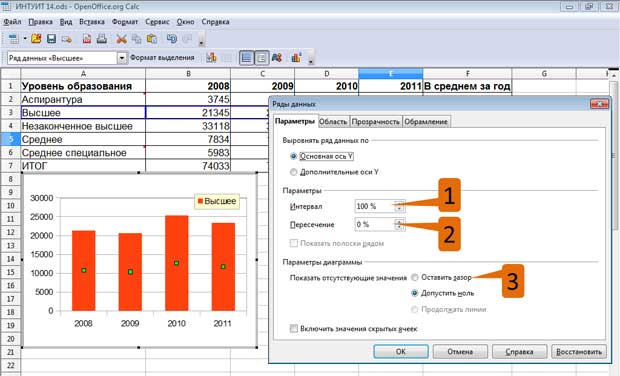620x376 pixels.
Task: Export the document directly as PDF
Action: [87, 39]
